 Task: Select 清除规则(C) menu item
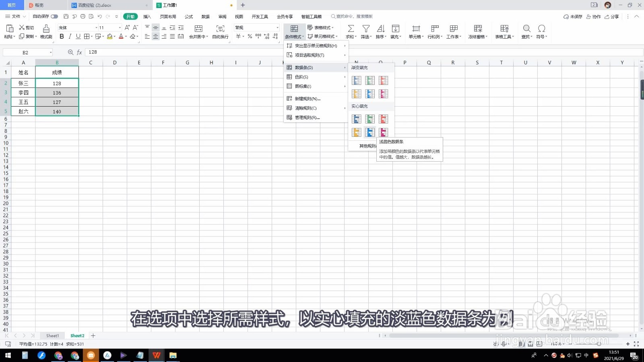coord(316,108)
